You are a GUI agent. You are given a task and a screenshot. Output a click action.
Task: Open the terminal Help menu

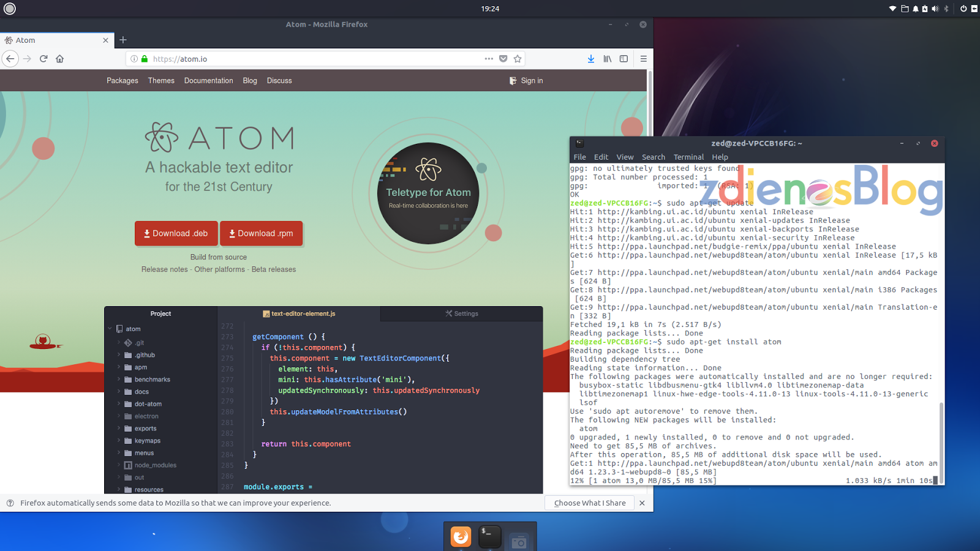[720, 157]
